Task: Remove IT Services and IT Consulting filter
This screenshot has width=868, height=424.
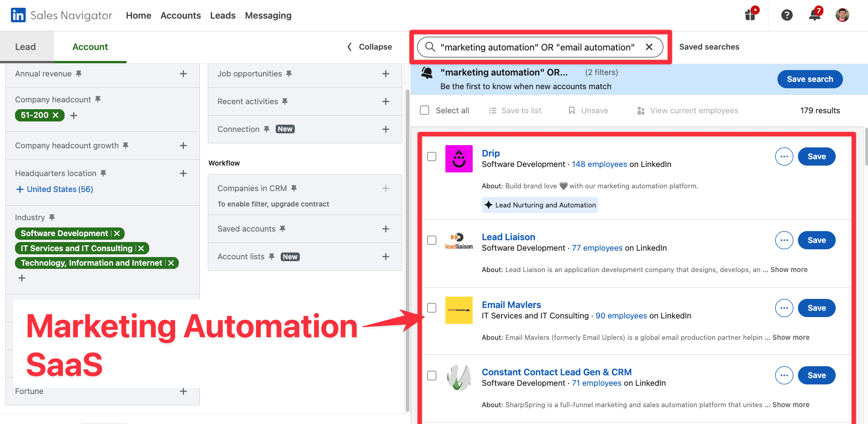Action: [141, 248]
